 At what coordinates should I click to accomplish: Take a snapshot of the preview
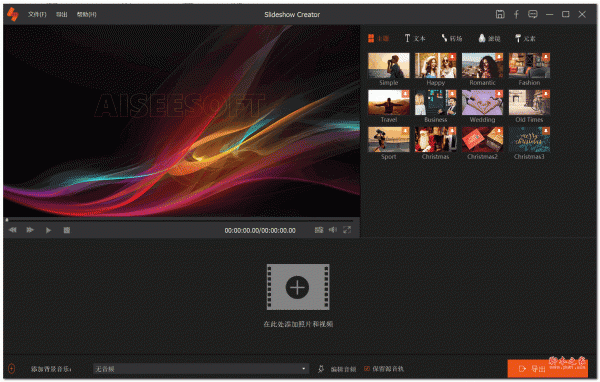click(x=319, y=230)
